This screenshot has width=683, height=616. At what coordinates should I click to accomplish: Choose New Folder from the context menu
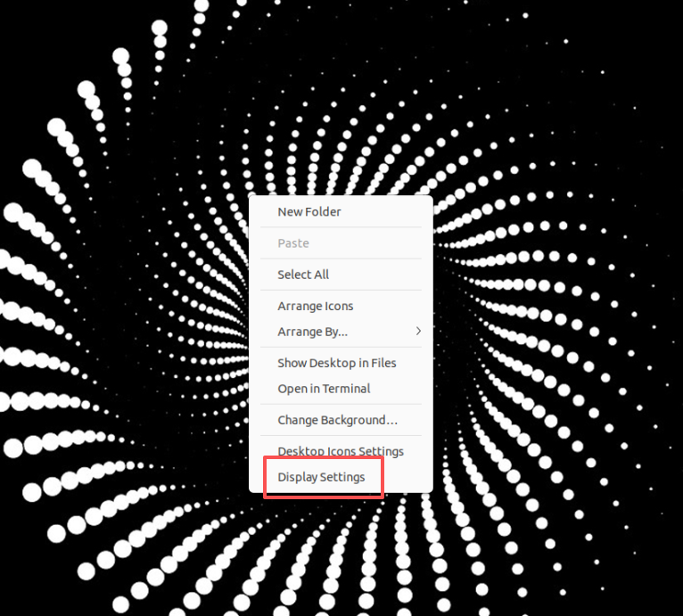(341, 212)
